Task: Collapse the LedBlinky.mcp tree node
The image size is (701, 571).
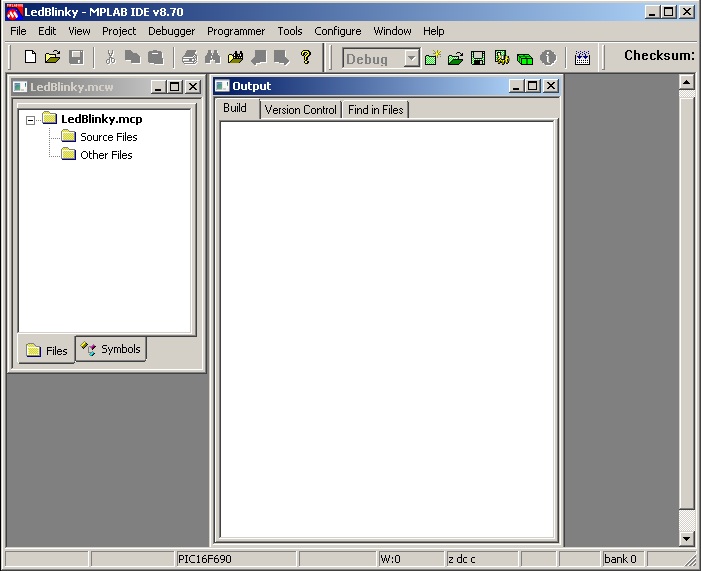Action: pos(31,120)
